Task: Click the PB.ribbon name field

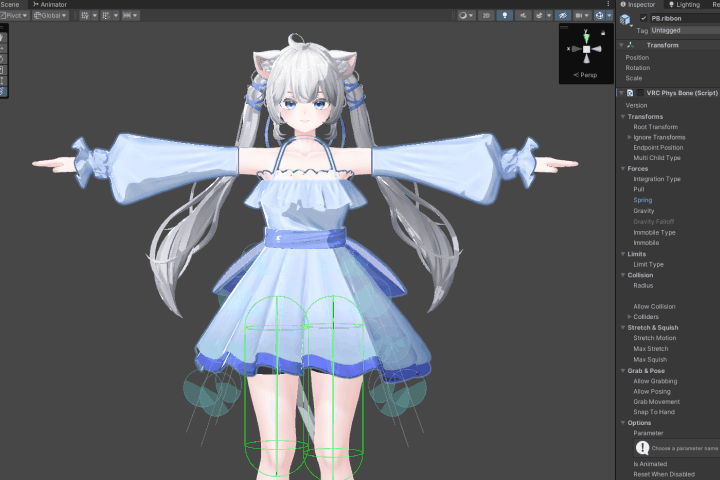Action: (x=684, y=18)
